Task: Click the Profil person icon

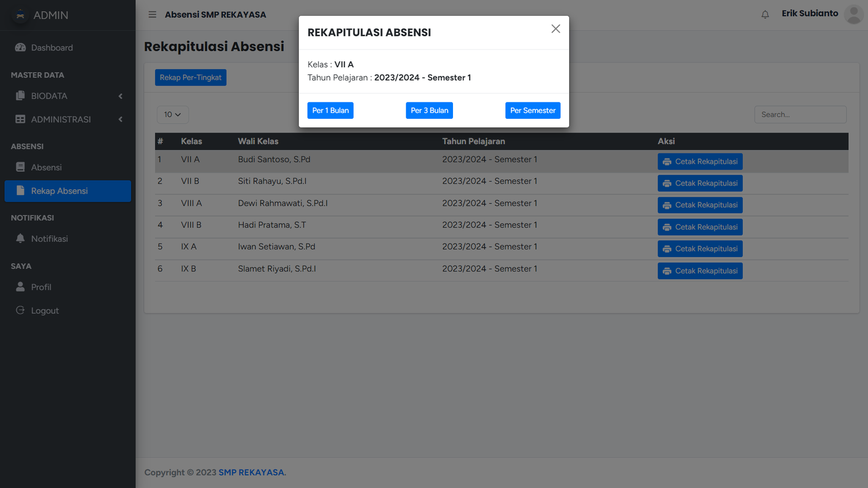Action: (21, 287)
